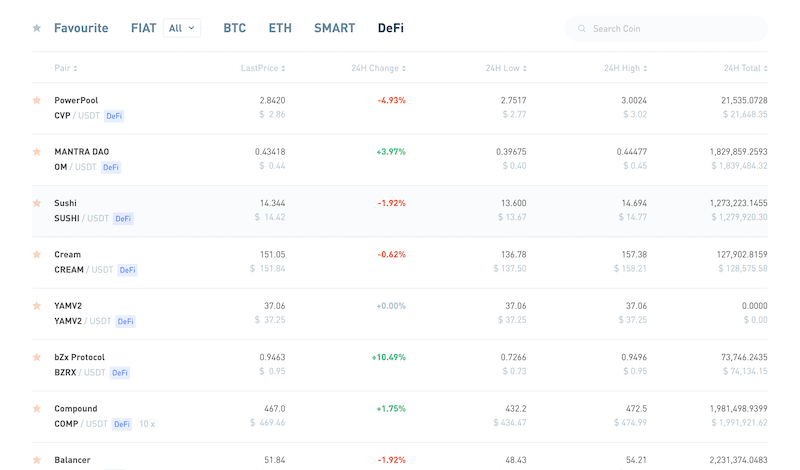Toggle favourite star for Sushi SUSHI/USDT
Screen dimensions: 800x470
coord(37,203)
